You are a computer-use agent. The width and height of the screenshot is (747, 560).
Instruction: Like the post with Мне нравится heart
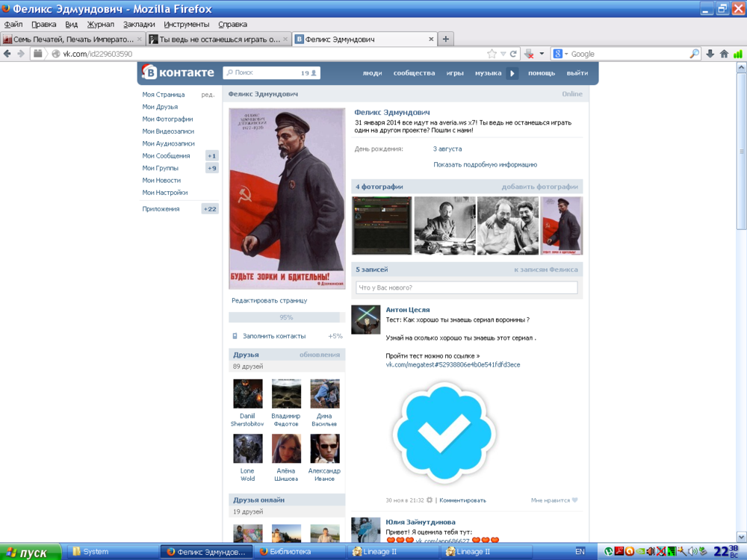[x=574, y=500]
